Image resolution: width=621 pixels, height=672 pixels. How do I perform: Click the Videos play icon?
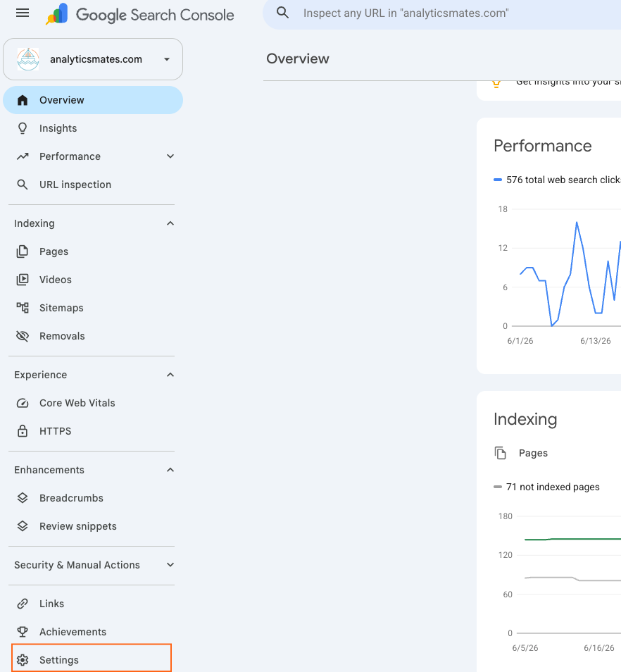tap(23, 280)
